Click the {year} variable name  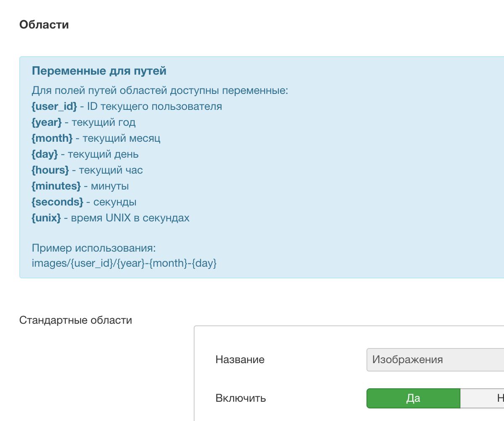click(x=47, y=122)
